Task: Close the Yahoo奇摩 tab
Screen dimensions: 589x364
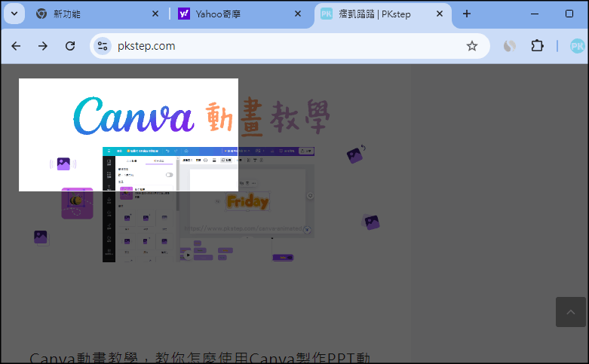Action: point(298,14)
